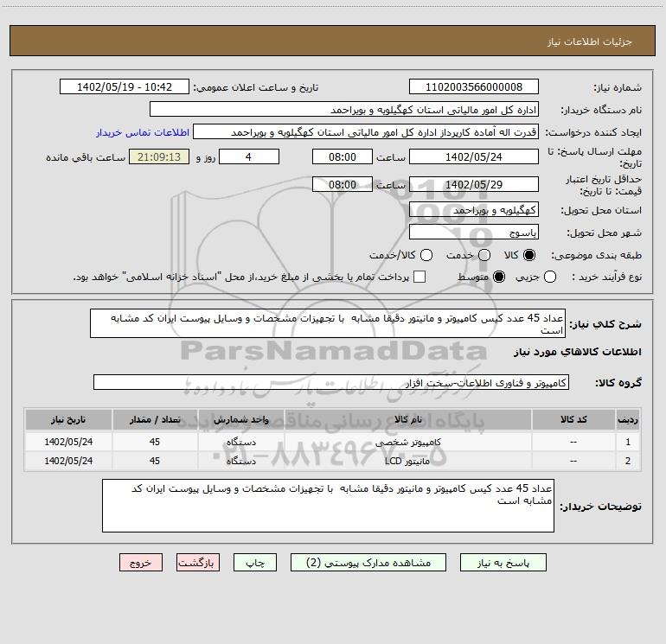Click the شهر محل تحویل یاسوج field
Screen dimensions: 666x644
click(474, 233)
